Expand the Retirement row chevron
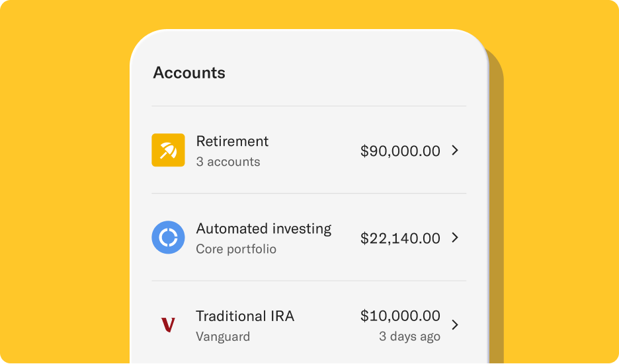The image size is (619, 364). point(455,151)
